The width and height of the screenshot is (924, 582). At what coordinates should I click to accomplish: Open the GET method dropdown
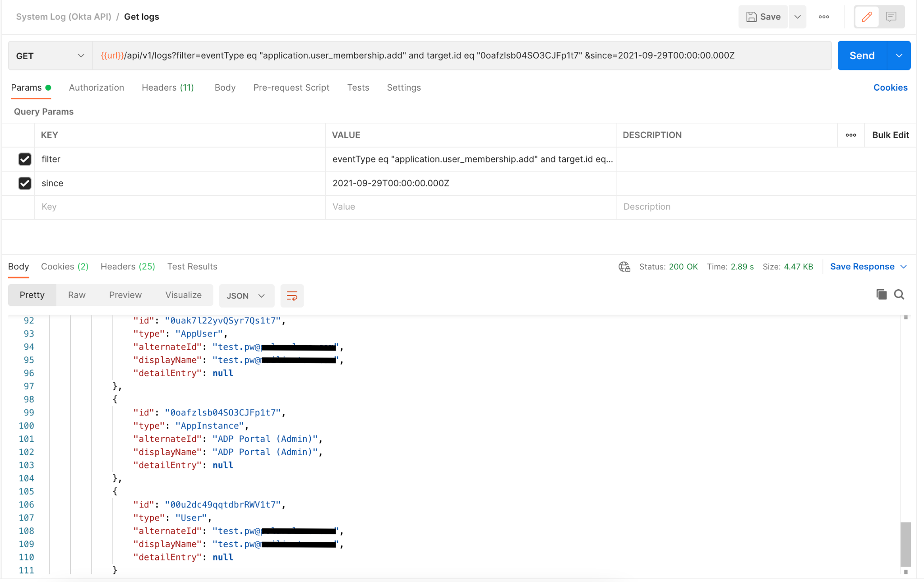(50, 56)
